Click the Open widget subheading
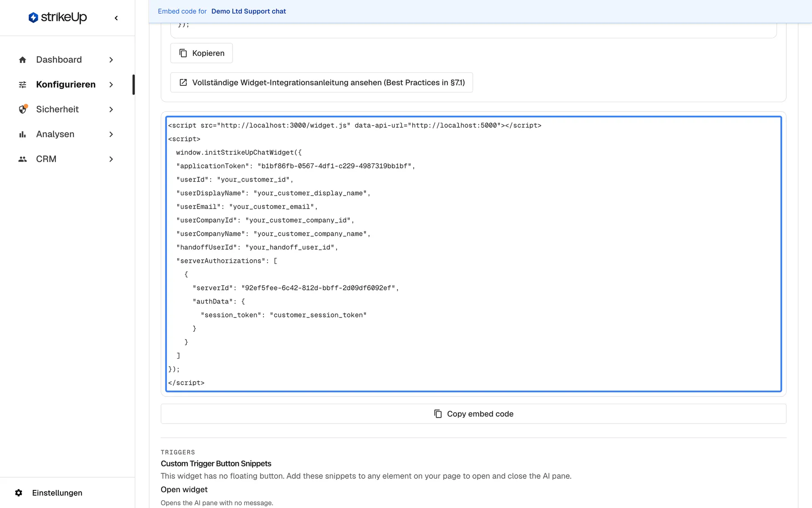Screen dimensions: 812x508 point(184,489)
